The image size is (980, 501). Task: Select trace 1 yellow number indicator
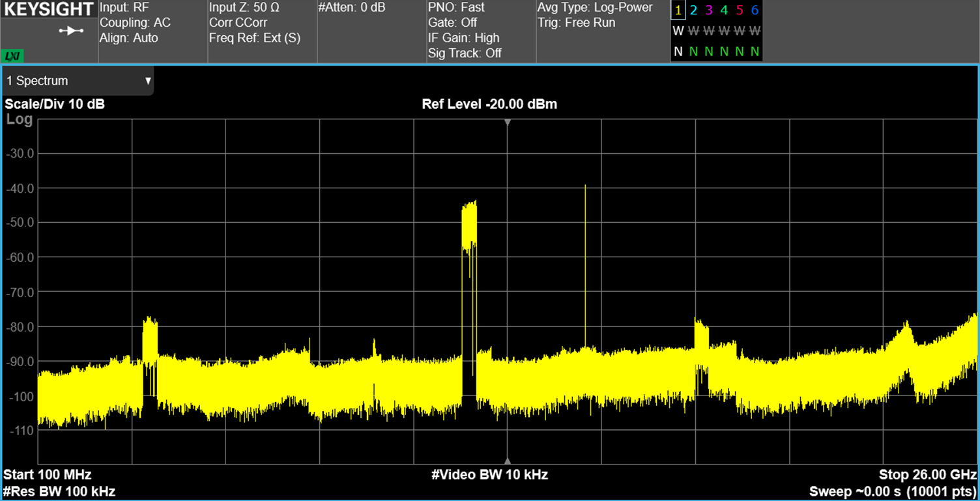click(x=678, y=10)
